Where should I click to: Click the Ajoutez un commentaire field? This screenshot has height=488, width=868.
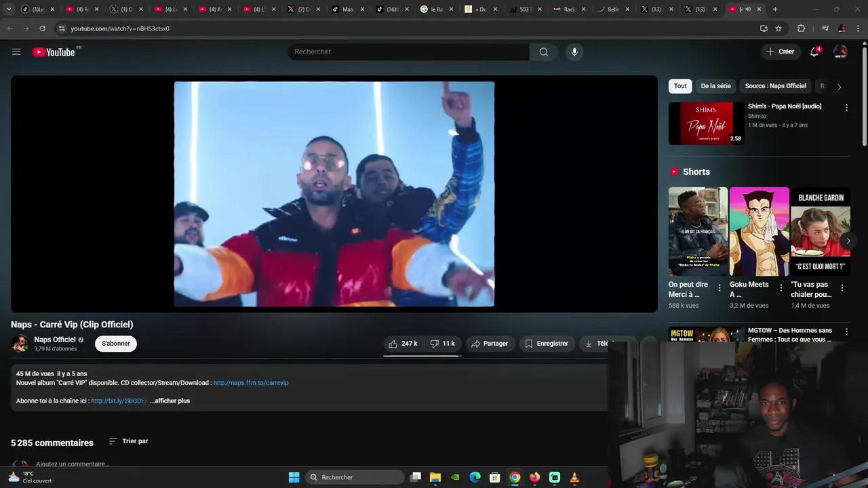click(x=73, y=464)
